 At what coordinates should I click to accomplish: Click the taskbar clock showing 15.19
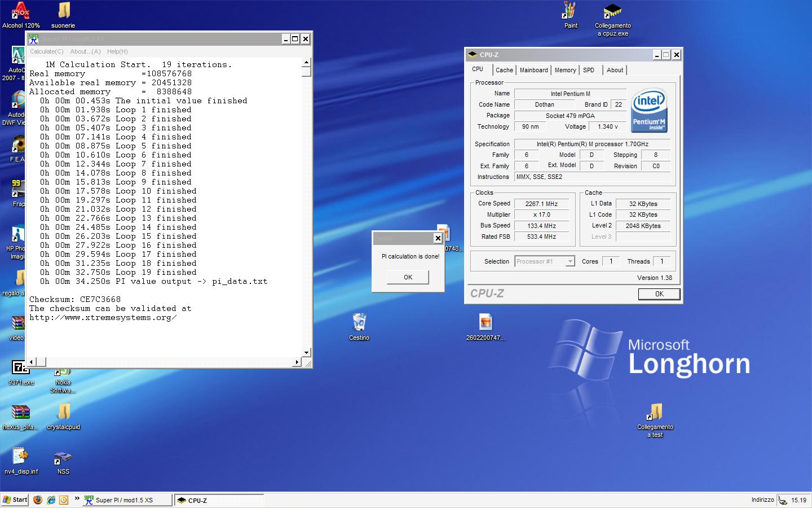798,500
